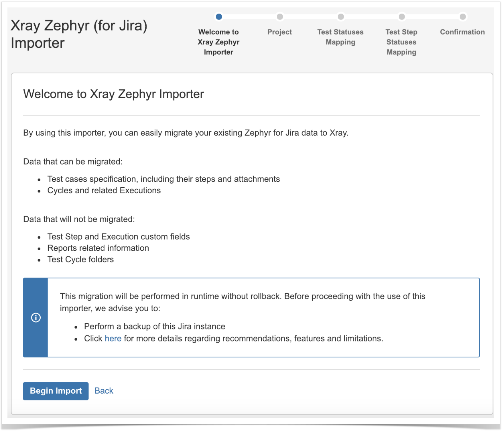This screenshot has width=504, height=432.
Task: Click 'Reports related information' bullet
Action: pos(98,248)
